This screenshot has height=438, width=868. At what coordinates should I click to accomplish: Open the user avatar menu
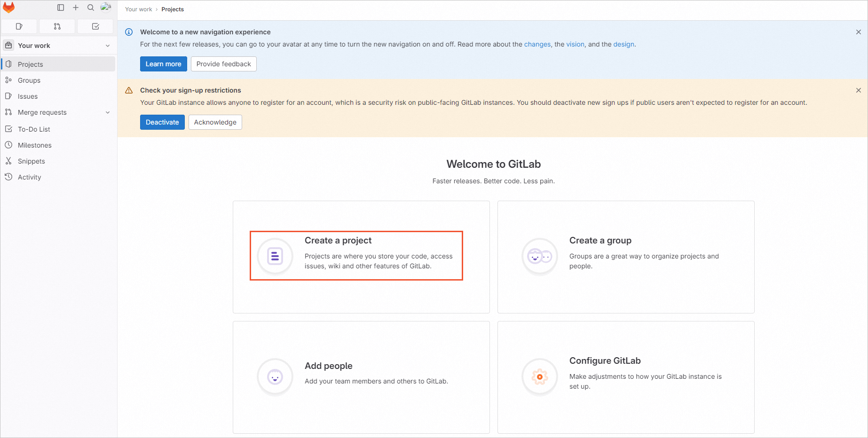[106, 7]
